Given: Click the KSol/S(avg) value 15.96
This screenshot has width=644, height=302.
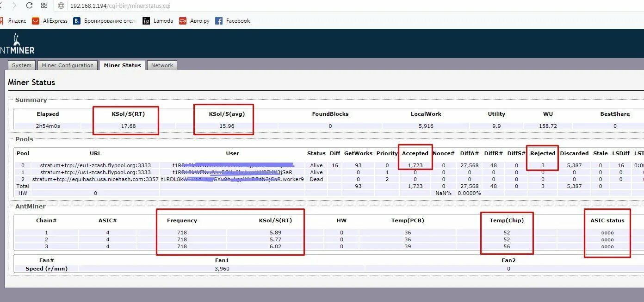Looking at the screenshot, I should tap(227, 126).
